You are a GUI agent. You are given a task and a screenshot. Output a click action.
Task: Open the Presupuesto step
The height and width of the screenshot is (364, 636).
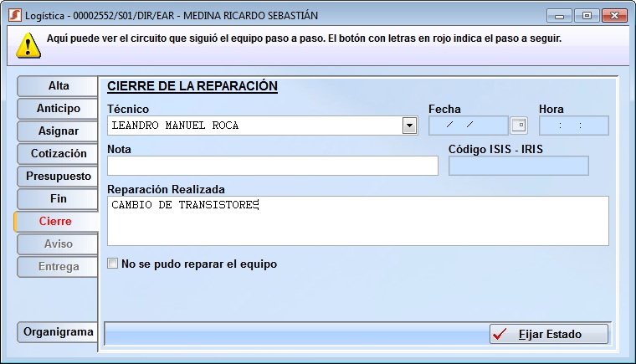click(59, 177)
